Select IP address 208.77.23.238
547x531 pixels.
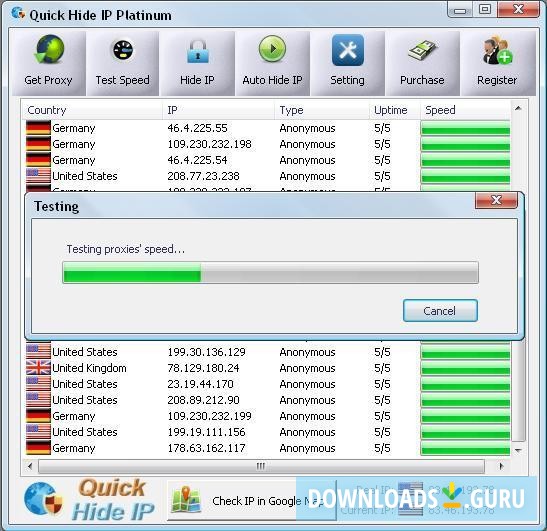tap(203, 176)
